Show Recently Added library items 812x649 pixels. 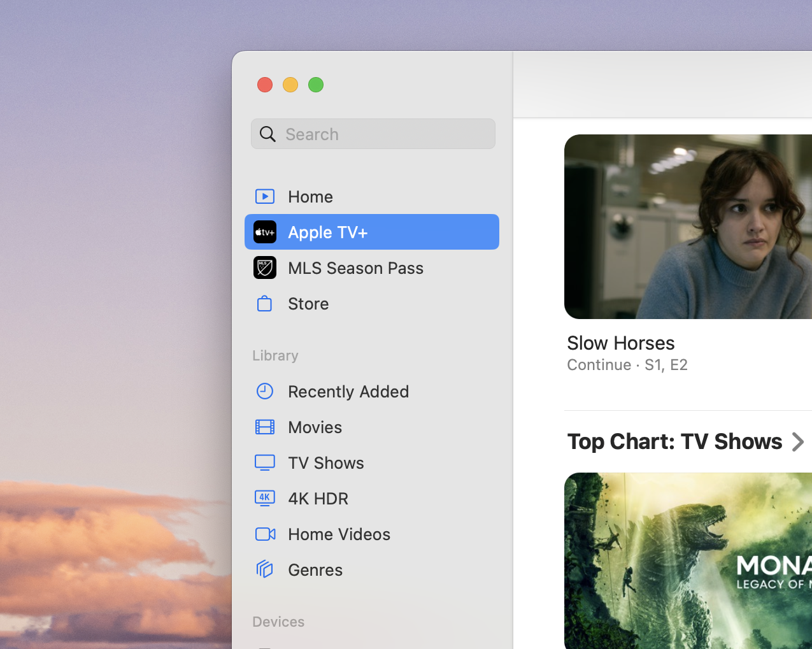coord(372,391)
